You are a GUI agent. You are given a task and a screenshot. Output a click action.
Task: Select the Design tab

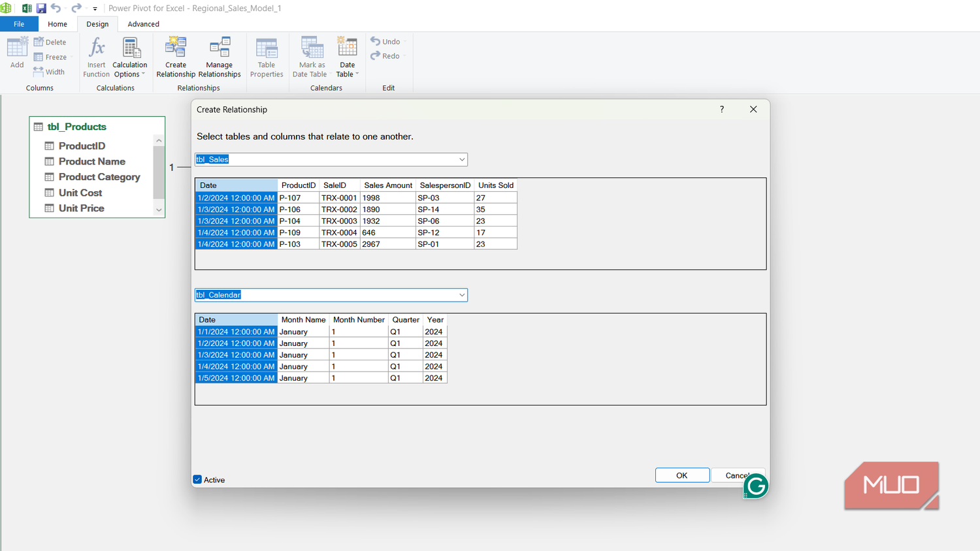tap(97, 24)
